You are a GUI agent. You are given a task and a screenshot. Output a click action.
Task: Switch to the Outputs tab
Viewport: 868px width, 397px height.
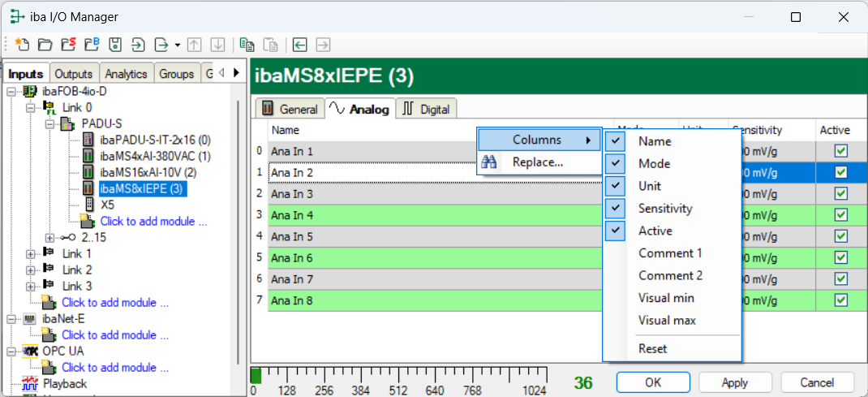tap(75, 74)
